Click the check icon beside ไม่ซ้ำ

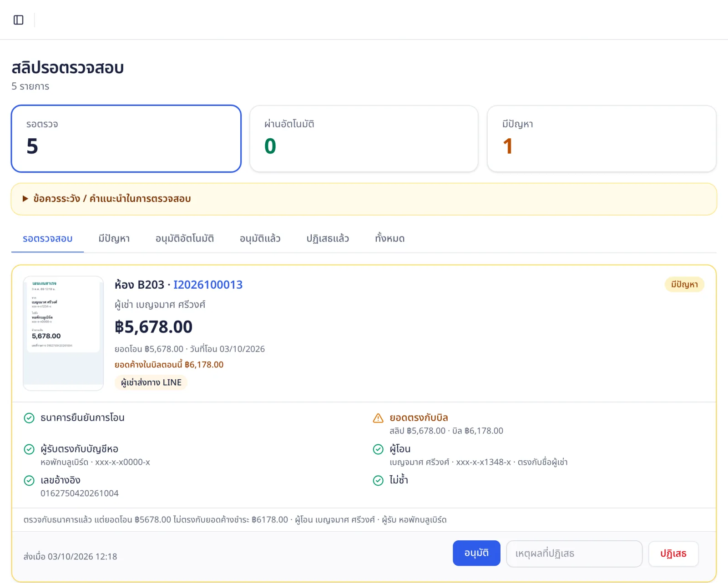[378, 481]
